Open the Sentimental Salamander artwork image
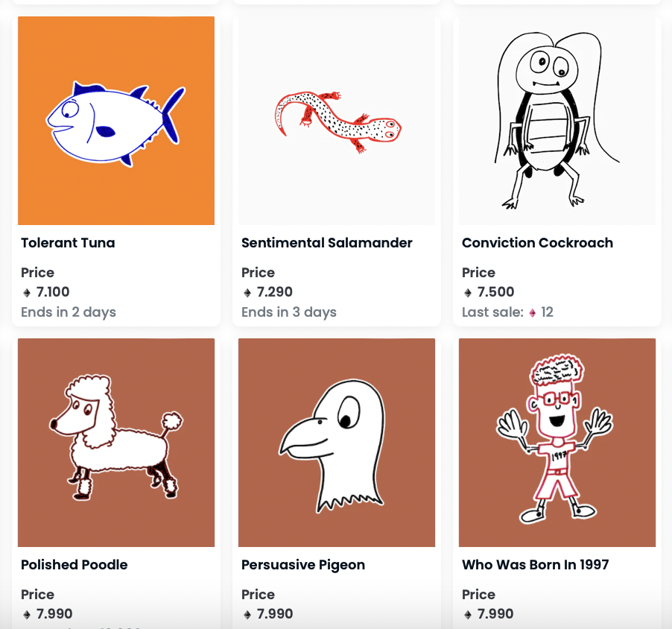 337,121
